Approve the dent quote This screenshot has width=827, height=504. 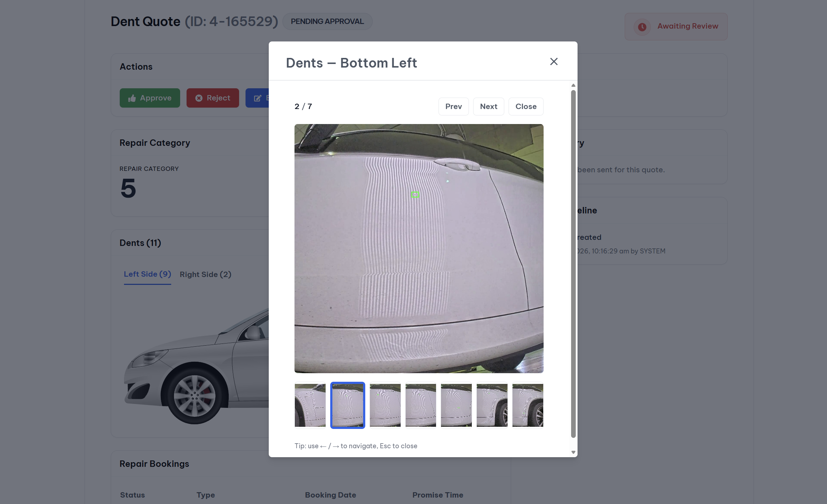coord(150,98)
